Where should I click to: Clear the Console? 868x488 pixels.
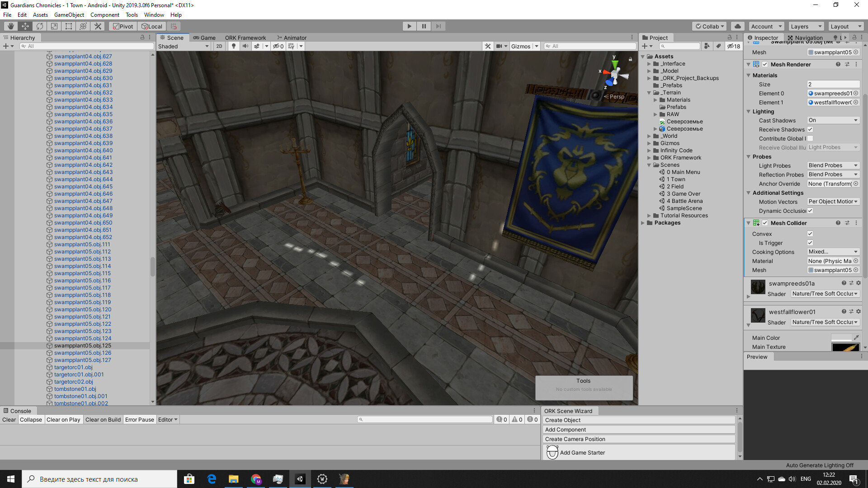pyautogui.click(x=9, y=419)
